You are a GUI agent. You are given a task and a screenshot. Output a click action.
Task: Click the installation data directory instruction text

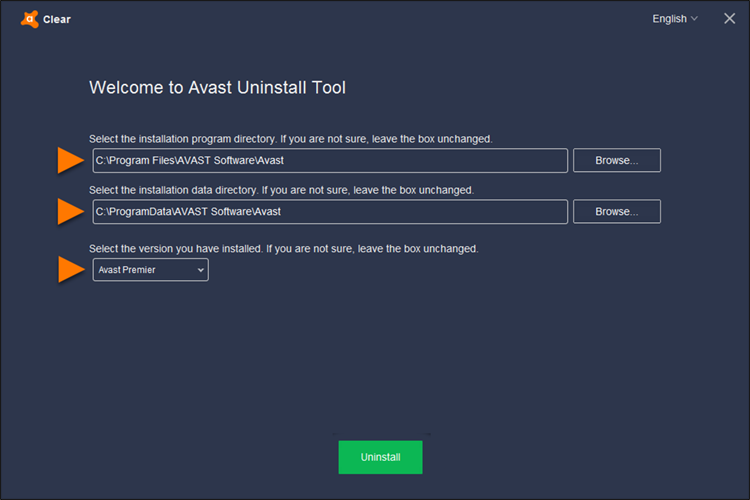(x=280, y=189)
